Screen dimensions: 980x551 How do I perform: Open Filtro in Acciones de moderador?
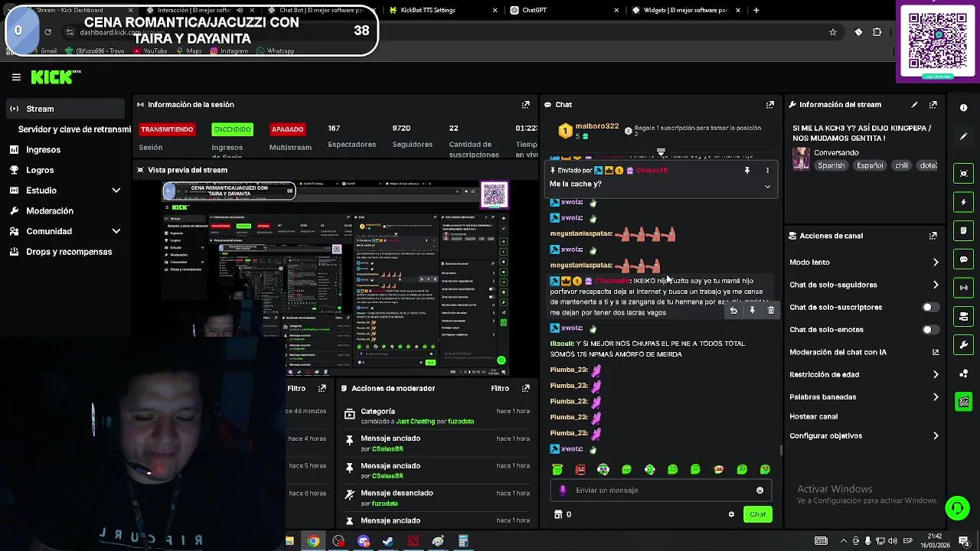[500, 388]
